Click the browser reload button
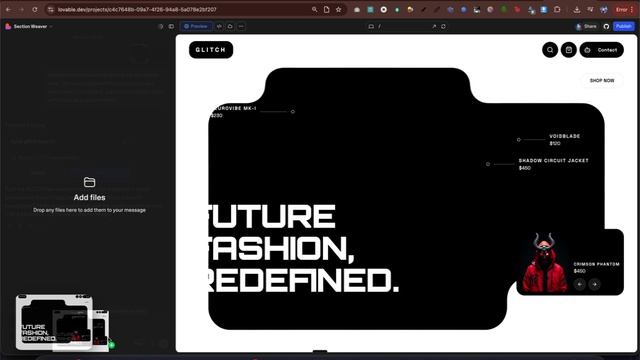640x360 pixels. click(35, 9)
